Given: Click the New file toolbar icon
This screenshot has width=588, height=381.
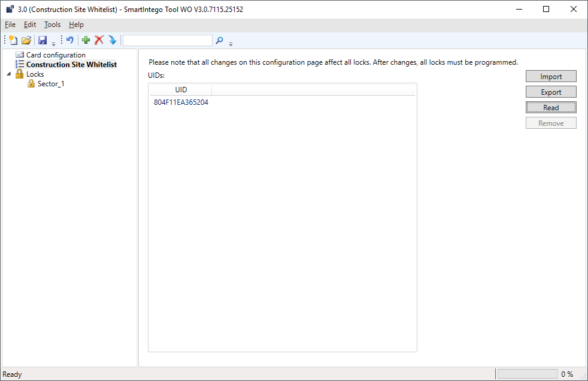Looking at the screenshot, I should (13, 40).
